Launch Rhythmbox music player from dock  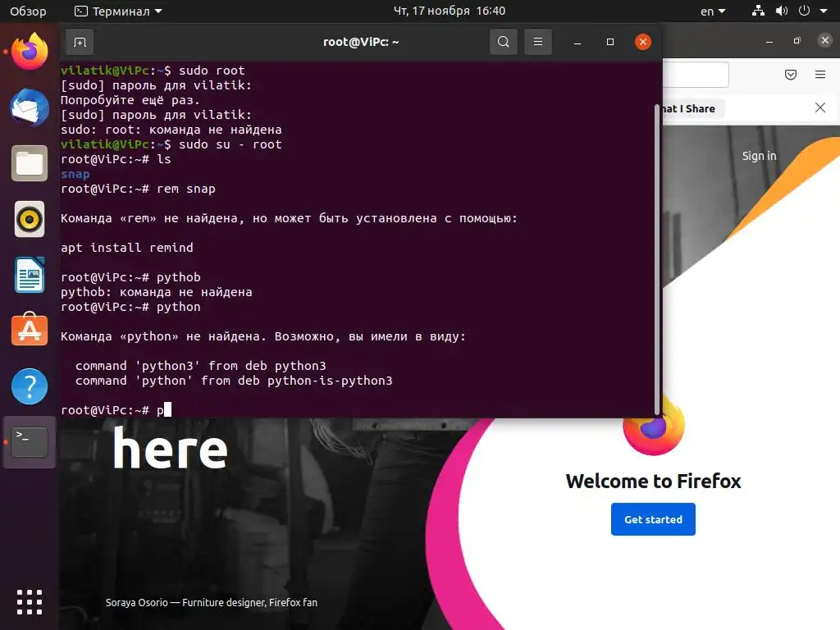click(30, 219)
